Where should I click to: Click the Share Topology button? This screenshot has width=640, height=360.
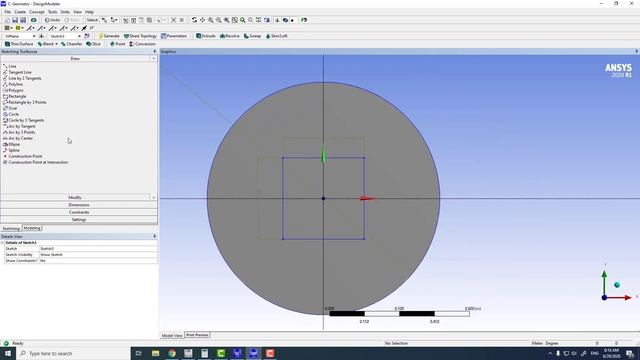pos(140,36)
